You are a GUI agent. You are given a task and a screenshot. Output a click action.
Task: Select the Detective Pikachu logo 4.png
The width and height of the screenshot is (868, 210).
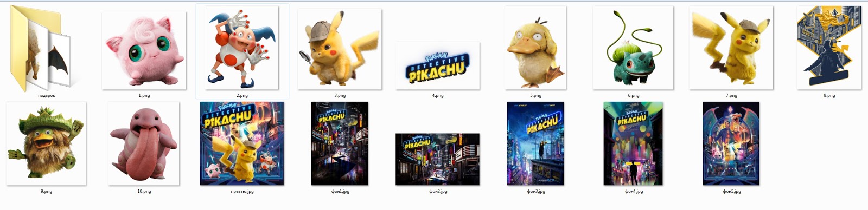(x=438, y=66)
